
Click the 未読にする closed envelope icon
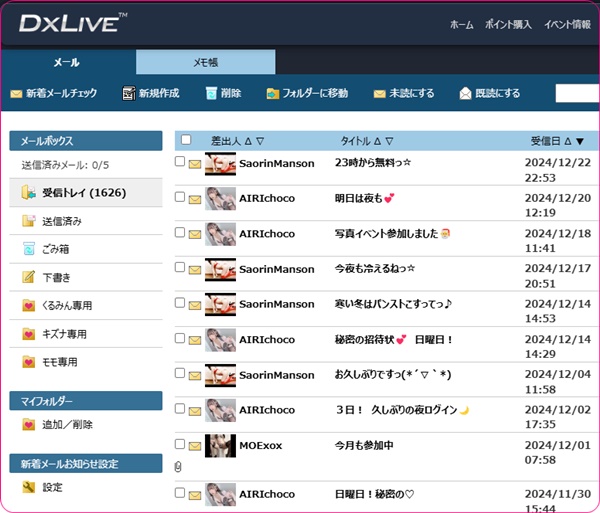[379, 94]
